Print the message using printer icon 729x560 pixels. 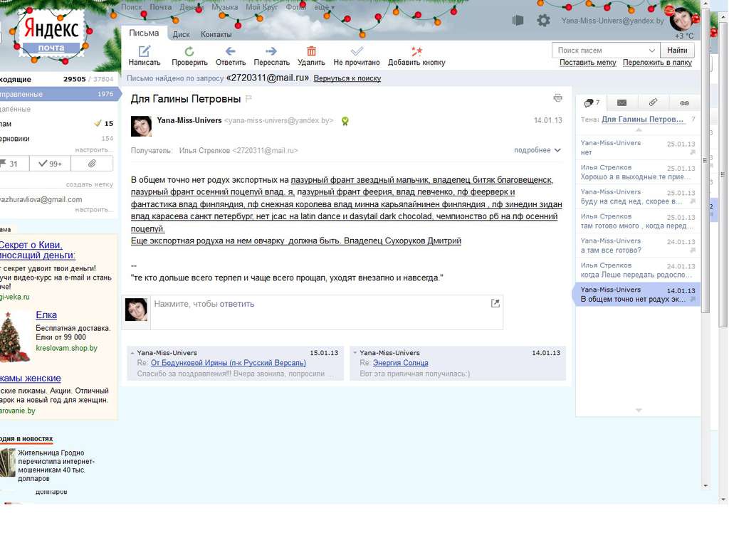pyautogui.click(x=558, y=97)
